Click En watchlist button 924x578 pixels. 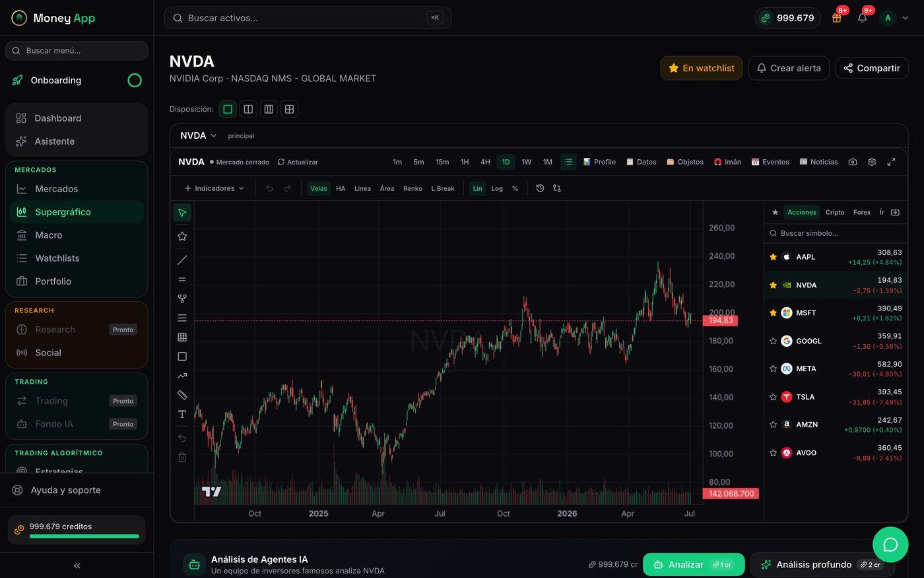[x=702, y=68]
